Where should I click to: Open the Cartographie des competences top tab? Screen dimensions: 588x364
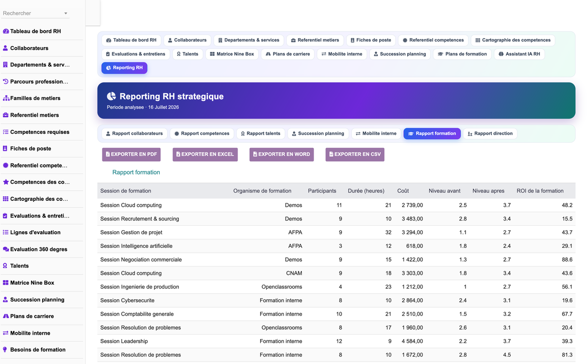tap(513, 40)
